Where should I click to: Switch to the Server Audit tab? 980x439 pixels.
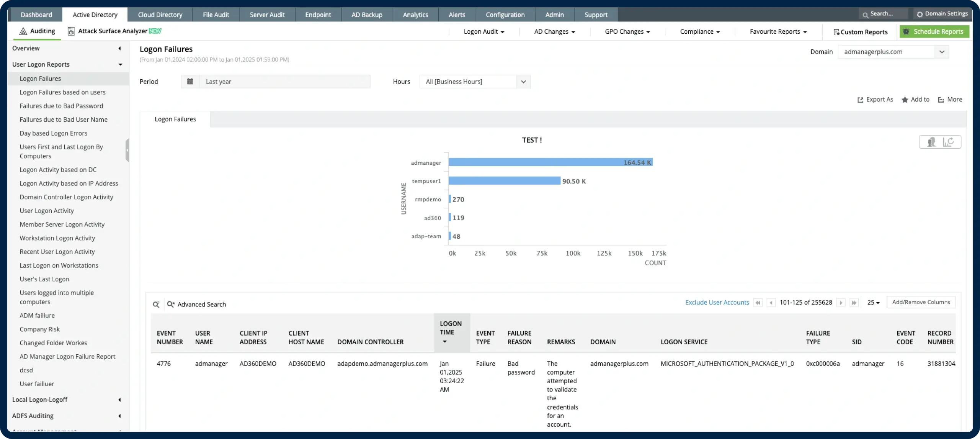tap(267, 15)
